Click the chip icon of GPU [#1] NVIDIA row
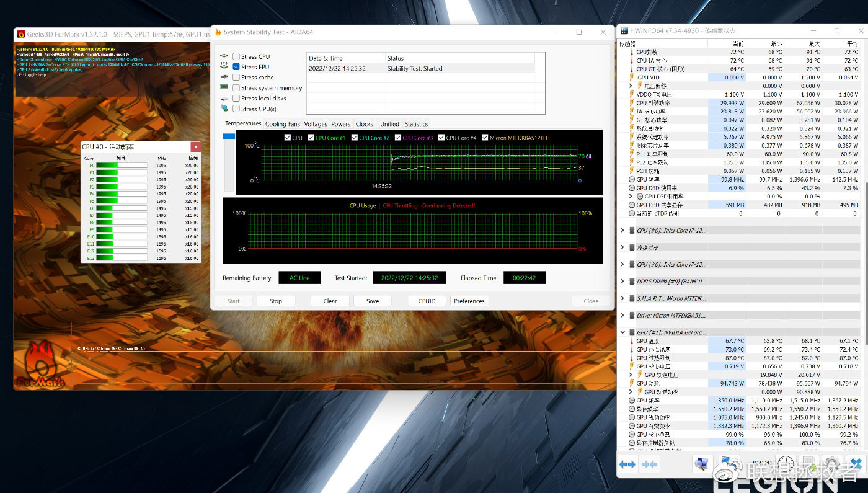868x493 pixels. tap(632, 332)
